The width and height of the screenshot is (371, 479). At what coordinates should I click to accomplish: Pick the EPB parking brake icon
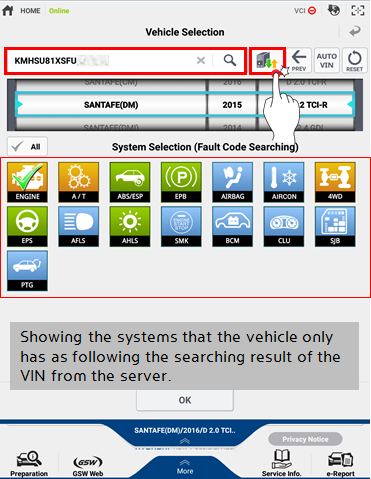click(x=181, y=182)
